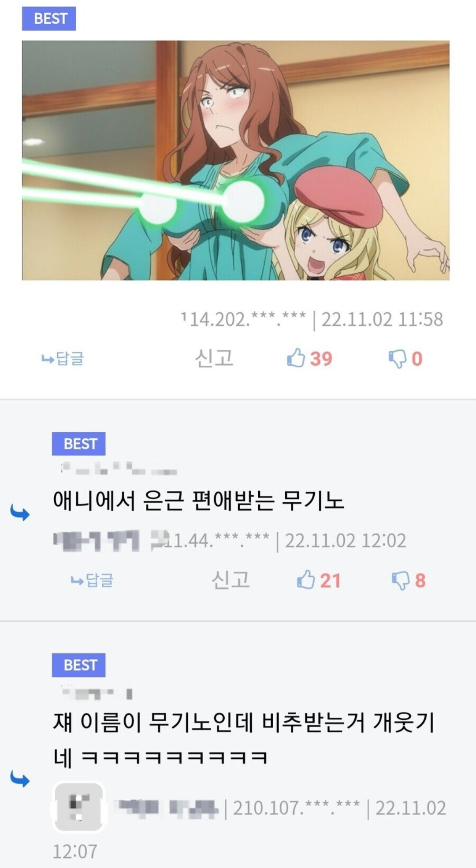The height and width of the screenshot is (868, 476).
Task: Click the BEST badge on the 무기노 편애 comment
Action: pyautogui.click(x=78, y=444)
